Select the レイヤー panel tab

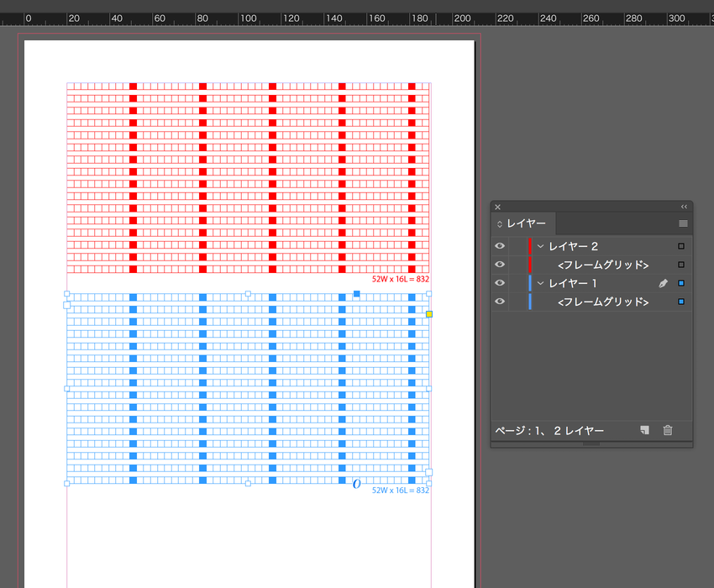click(527, 223)
